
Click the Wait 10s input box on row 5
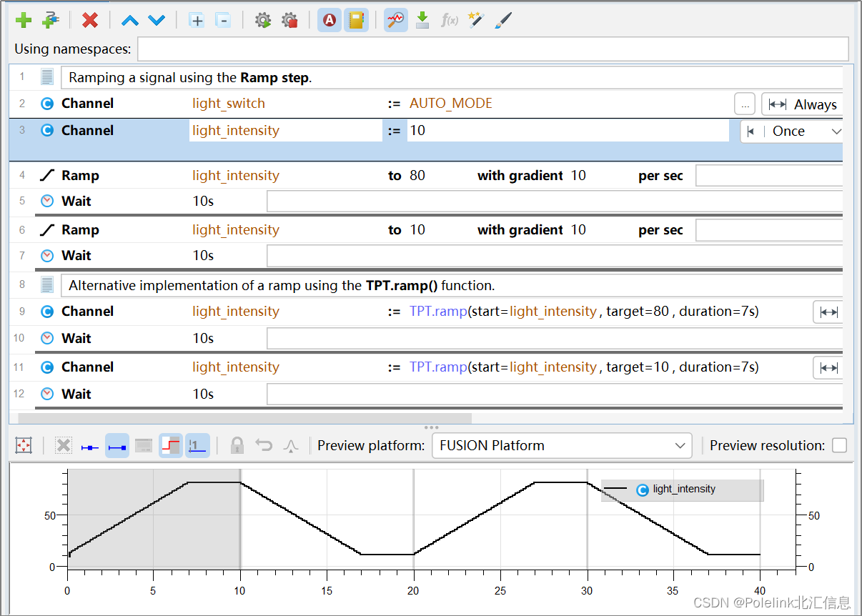(555, 202)
